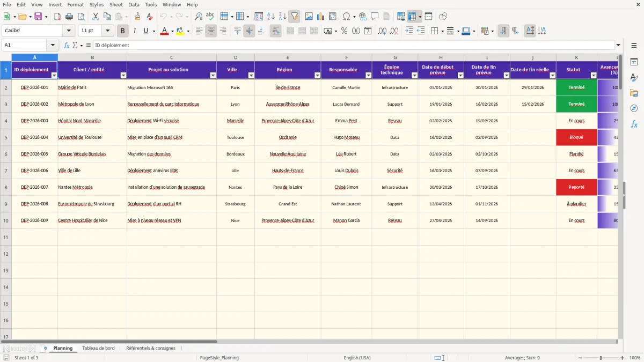
Task: Insert an image via toolbar icon
Action: (309, 17)
